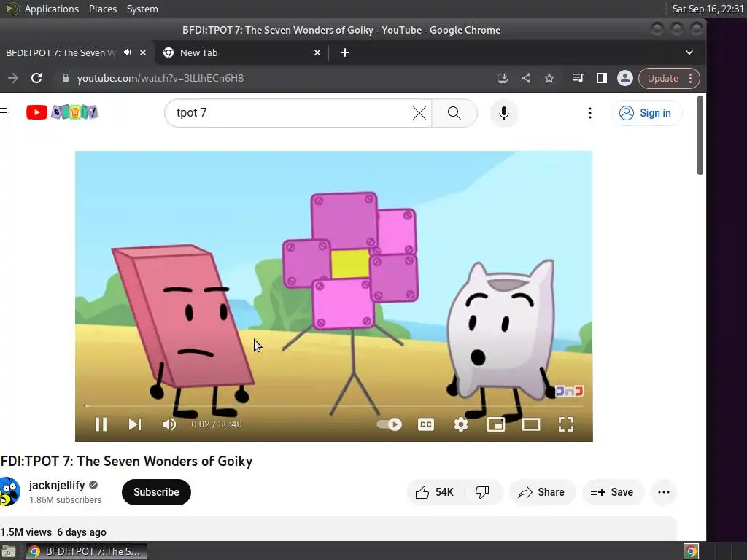Bookmark this page with the star
This screenshot has height=560, width=747.
[549, 78]
